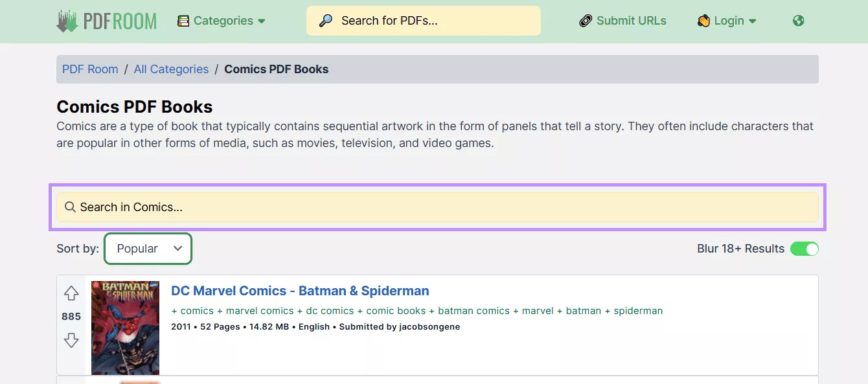Image resolution: width=868 pixels, height=384 pixels.
Task: Select the spiderman tag
Action: (638, 311)
